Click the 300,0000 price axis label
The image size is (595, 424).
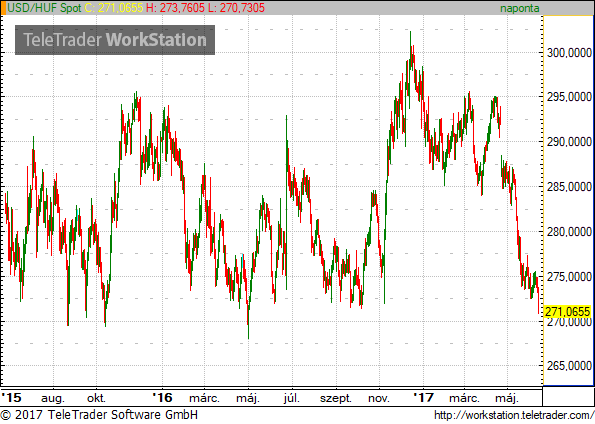click(x=569, y=53)
